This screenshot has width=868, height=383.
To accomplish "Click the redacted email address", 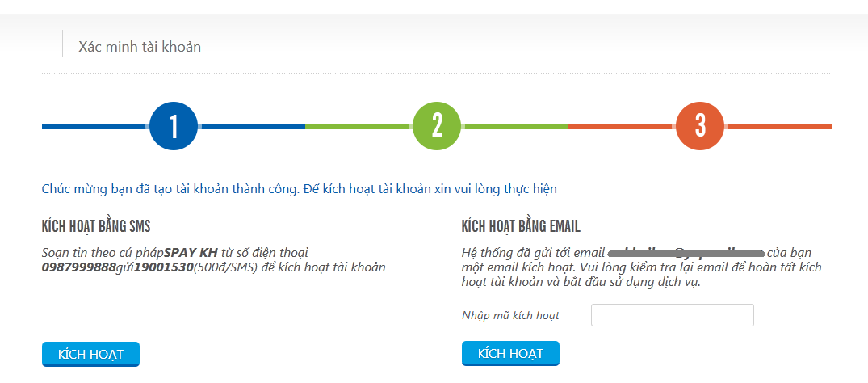I will point(686,253).
